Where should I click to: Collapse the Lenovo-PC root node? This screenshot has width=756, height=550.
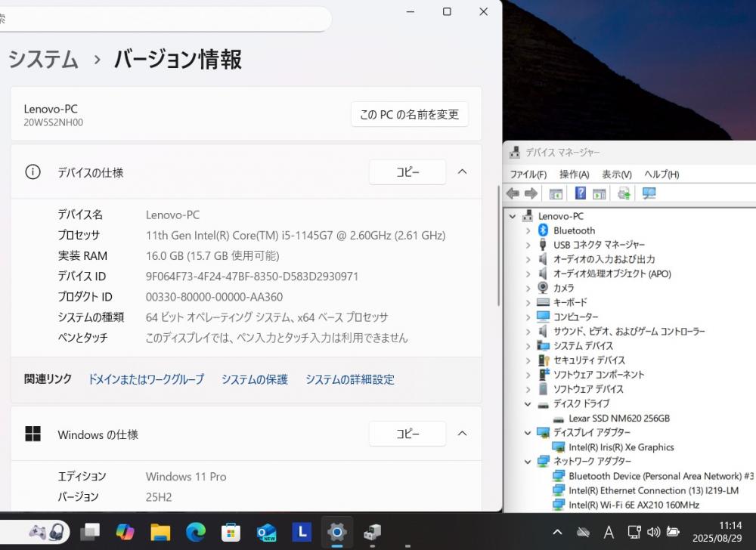click(513, 216)
